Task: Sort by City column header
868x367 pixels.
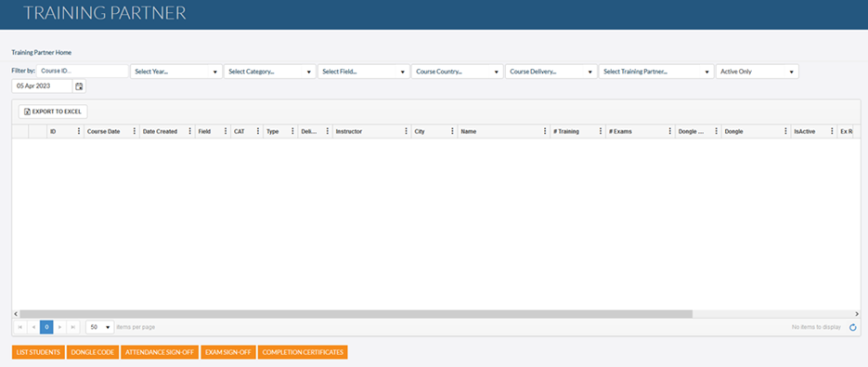Action: tap(419, 132)
